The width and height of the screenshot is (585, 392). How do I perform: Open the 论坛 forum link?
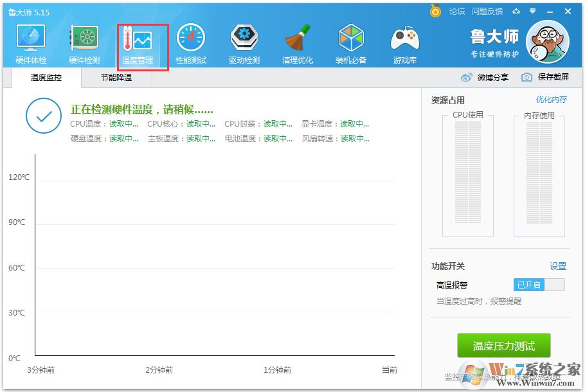[457, 12]
